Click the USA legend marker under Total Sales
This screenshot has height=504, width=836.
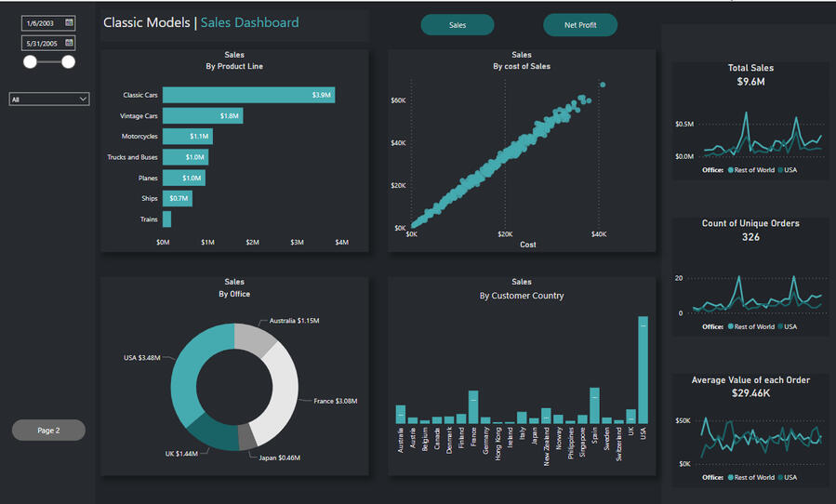780,170
